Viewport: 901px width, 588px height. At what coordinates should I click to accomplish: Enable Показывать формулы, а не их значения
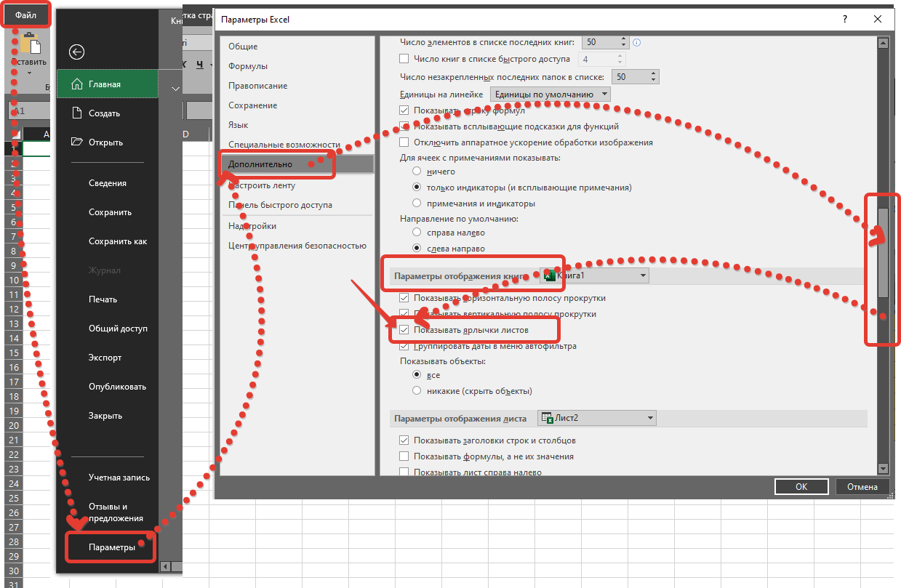(405, 456)
